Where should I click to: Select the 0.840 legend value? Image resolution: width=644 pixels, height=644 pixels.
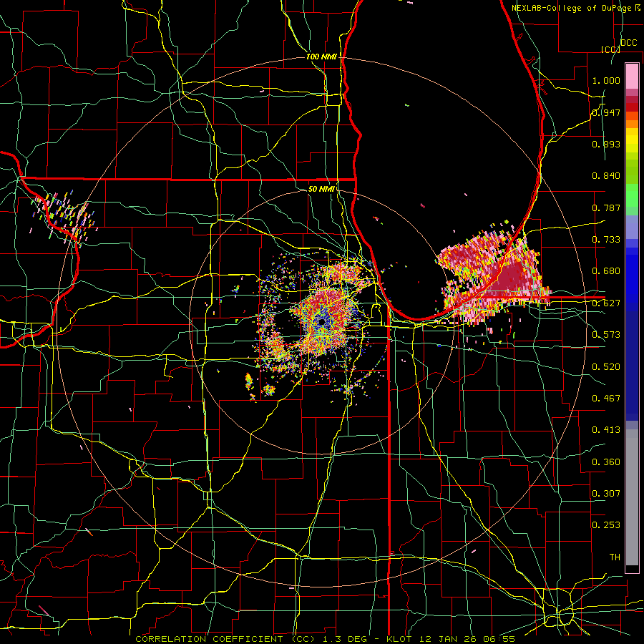606,176
